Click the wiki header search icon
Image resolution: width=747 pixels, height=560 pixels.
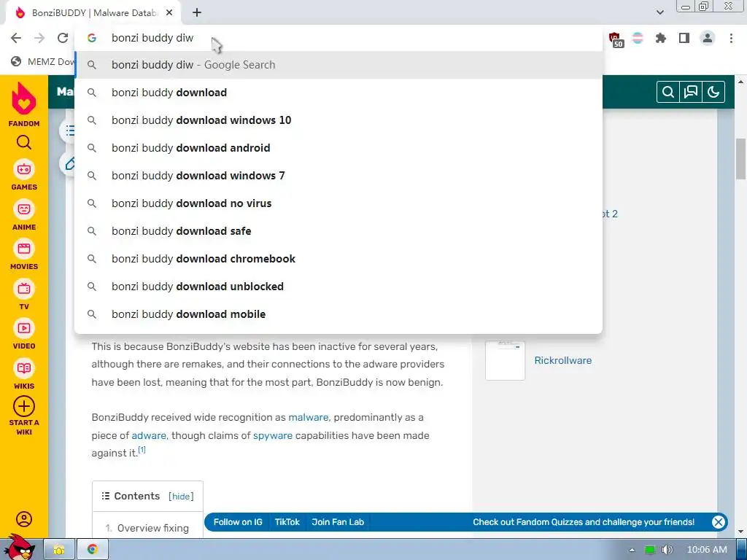click(668, 92)
